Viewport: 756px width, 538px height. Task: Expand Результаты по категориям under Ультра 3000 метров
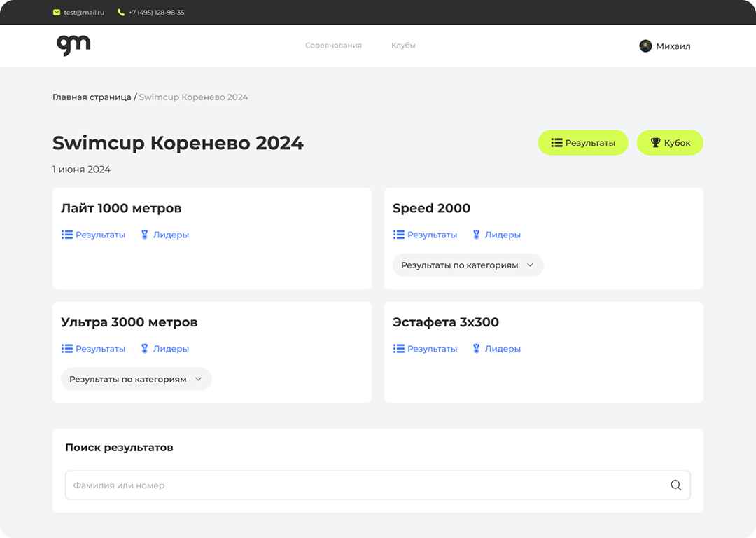[136, 380]
